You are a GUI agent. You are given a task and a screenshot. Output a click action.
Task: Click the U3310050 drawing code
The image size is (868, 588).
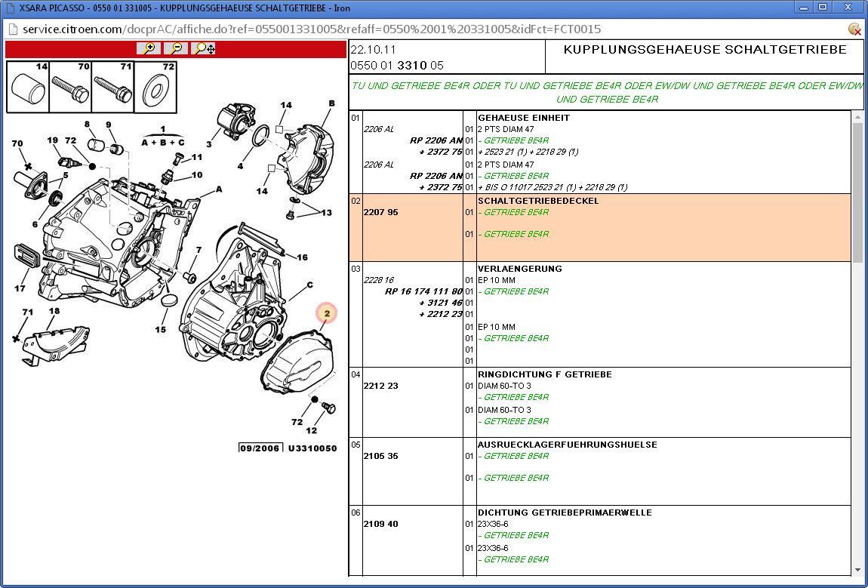pos(312,448)
